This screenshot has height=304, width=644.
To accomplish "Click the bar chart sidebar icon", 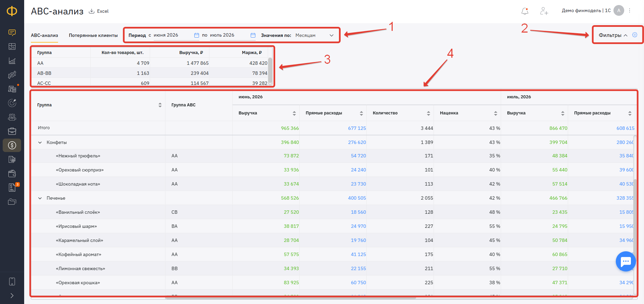I will pyautogui.click(x=12, y=61).
